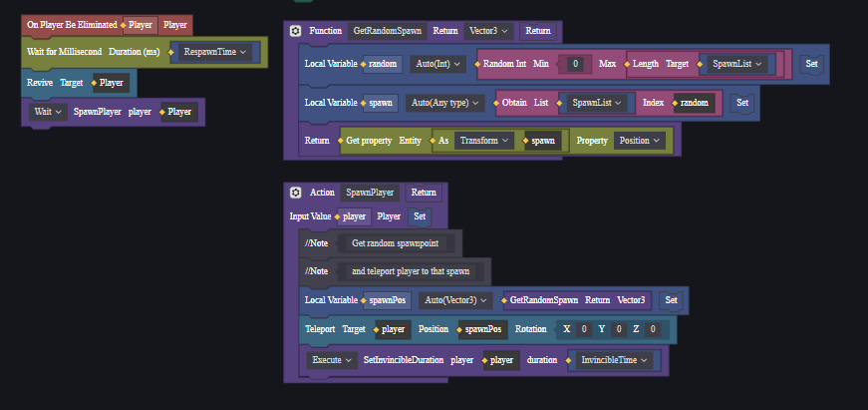The image size is (868, 410).
Task: Edit input value name 'player'
Action: tap(355, 216)
